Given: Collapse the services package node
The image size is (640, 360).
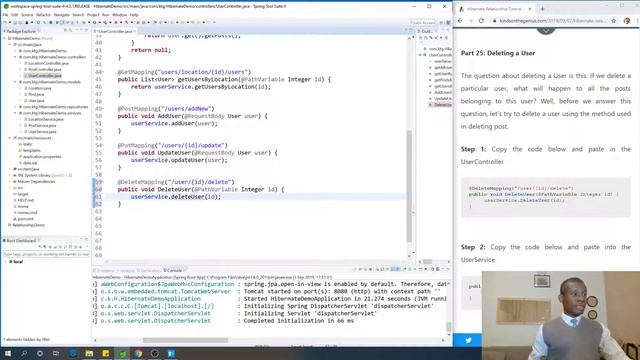Looking at the screenshot, I should click(15, 113).
